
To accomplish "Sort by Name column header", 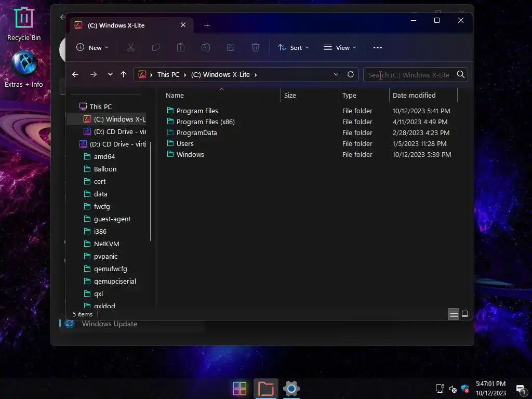I will pyautogui.click(x=175, y=96).
